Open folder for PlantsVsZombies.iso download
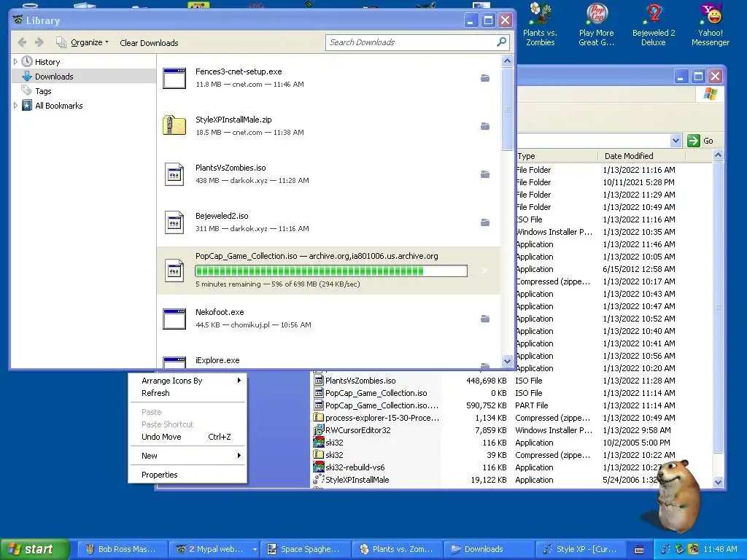 click(485, 174)
